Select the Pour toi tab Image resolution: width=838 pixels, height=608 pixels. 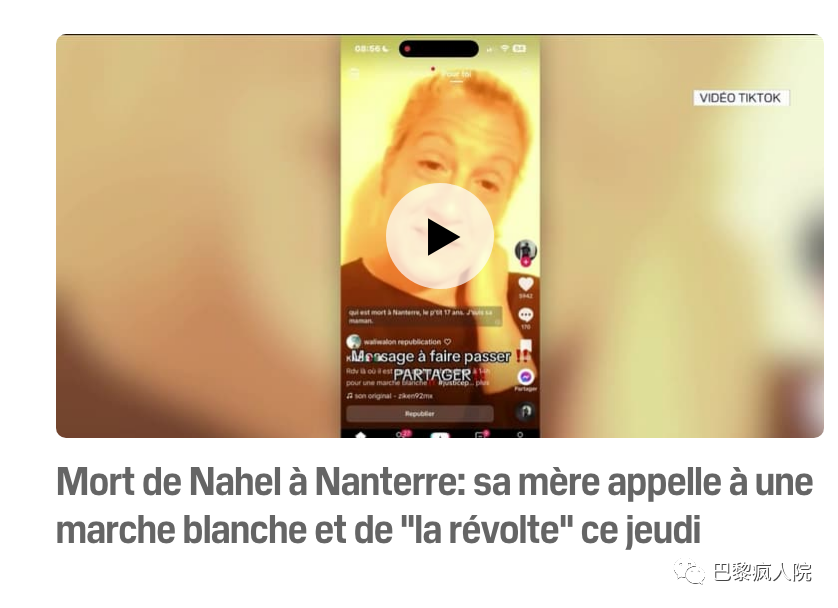click(x=457, y=74)
